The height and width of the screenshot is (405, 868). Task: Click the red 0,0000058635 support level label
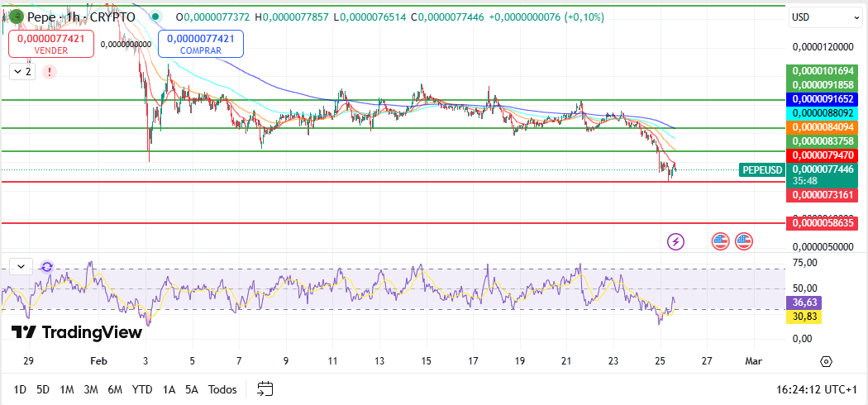pos(823,223)
